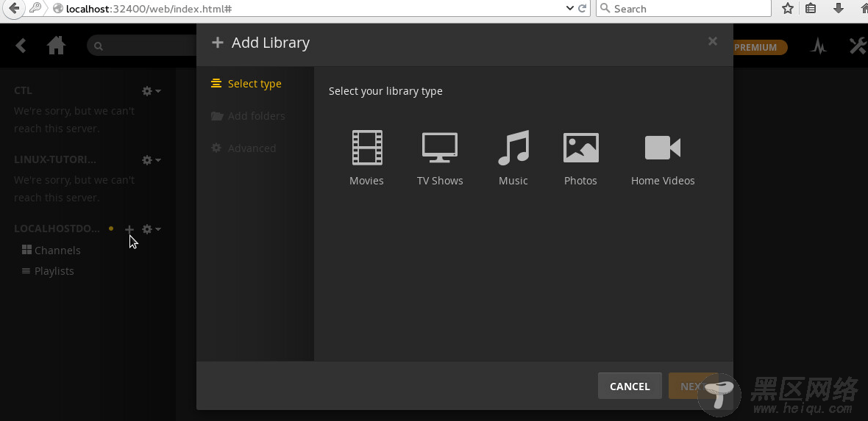
Task: Close the Add Library dialog
Action: tap(713, 41)
